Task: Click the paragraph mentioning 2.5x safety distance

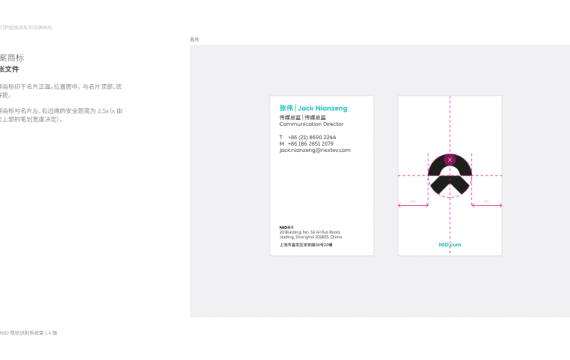Action: pos(61,115)
